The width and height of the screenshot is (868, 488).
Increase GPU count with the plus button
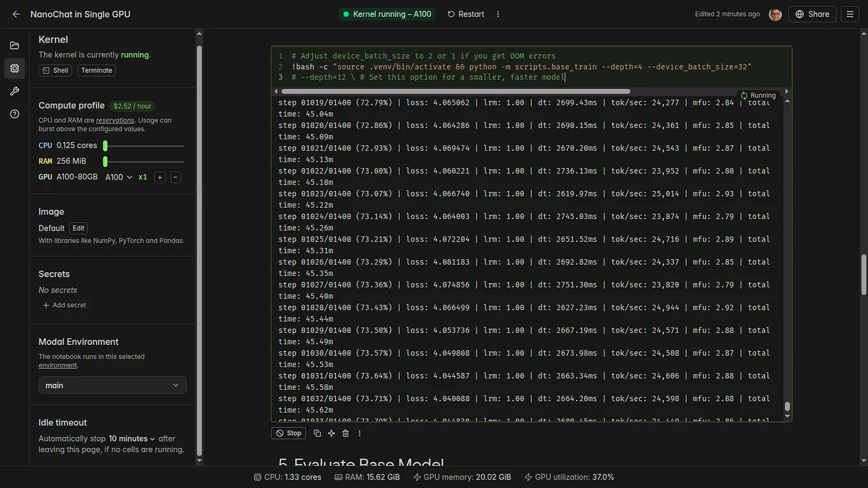[x=160, y=177]
